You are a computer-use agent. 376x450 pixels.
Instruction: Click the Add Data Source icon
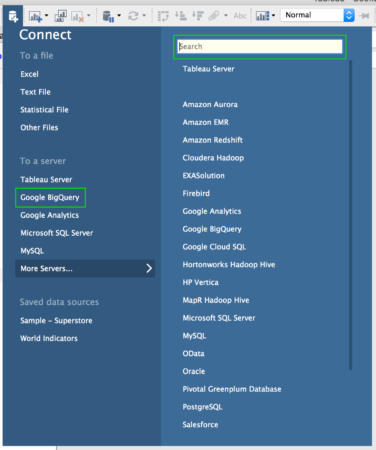[x=13, y=16]
